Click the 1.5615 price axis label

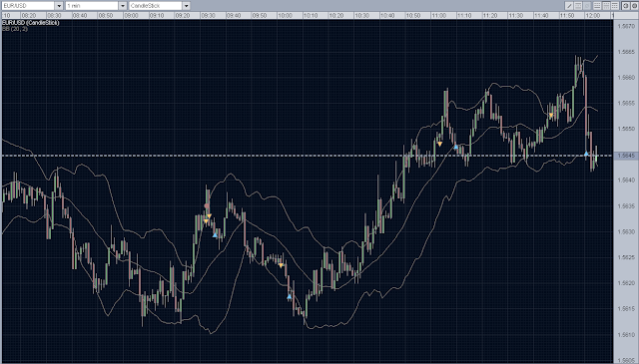[626, 308]
